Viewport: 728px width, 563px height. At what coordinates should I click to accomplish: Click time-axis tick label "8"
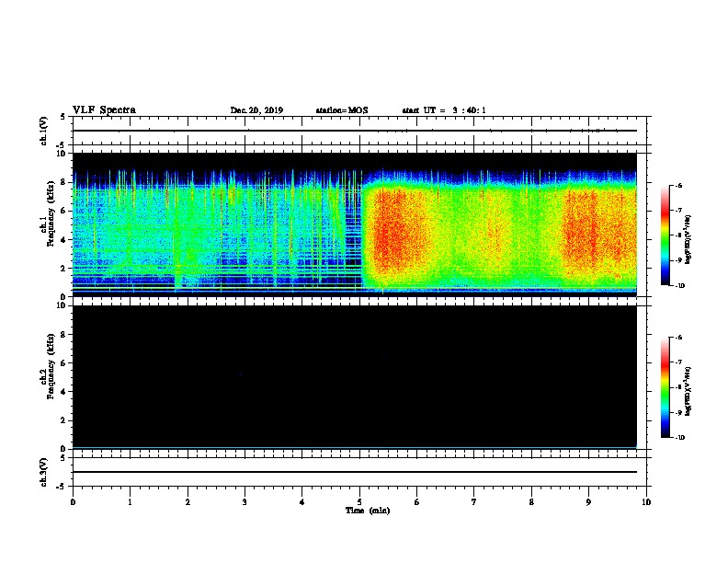(531, 502)
